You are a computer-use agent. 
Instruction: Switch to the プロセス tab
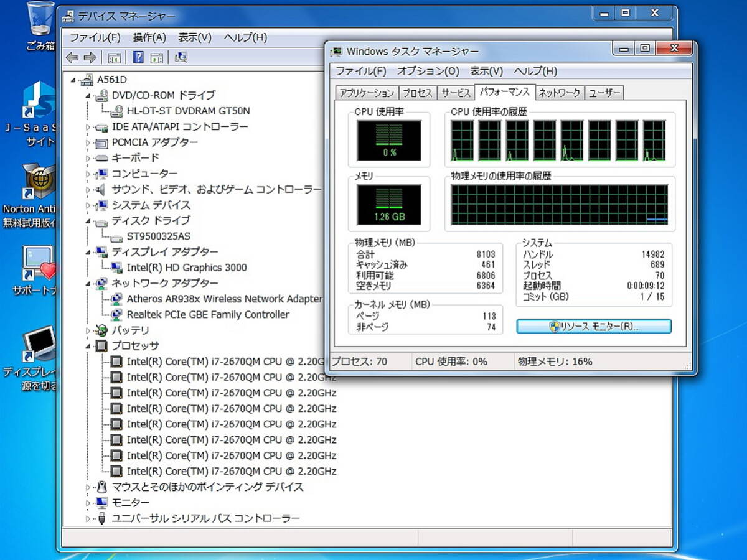(x=417, y=93)
